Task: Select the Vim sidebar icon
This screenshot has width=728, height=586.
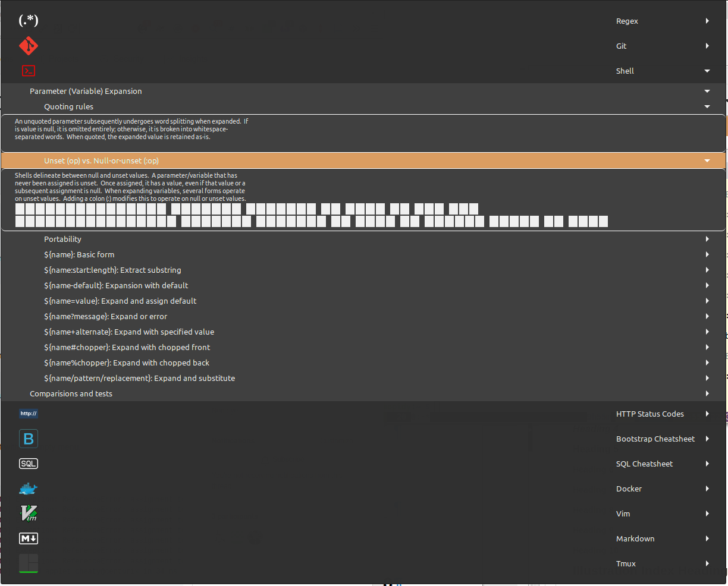Action: point(28,513)
